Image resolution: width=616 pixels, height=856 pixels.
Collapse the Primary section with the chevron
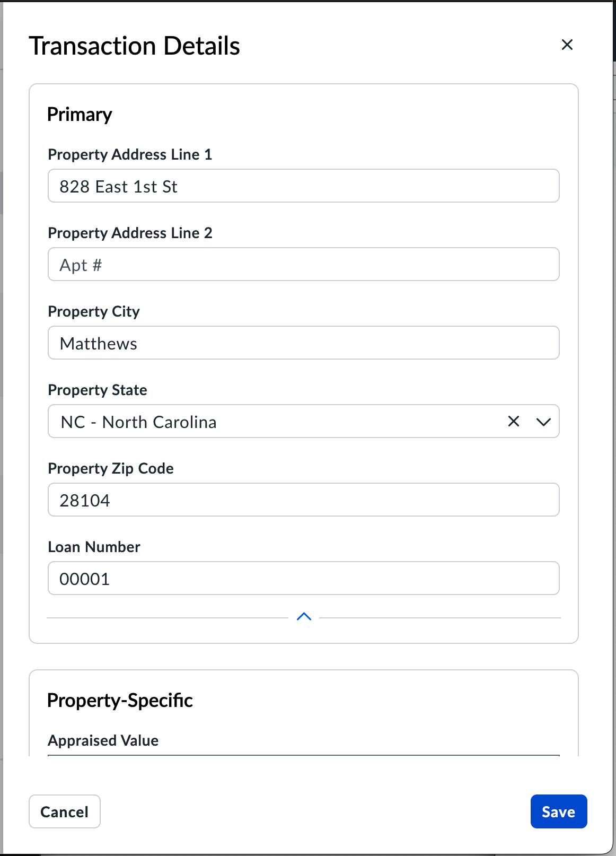point(304,617)
